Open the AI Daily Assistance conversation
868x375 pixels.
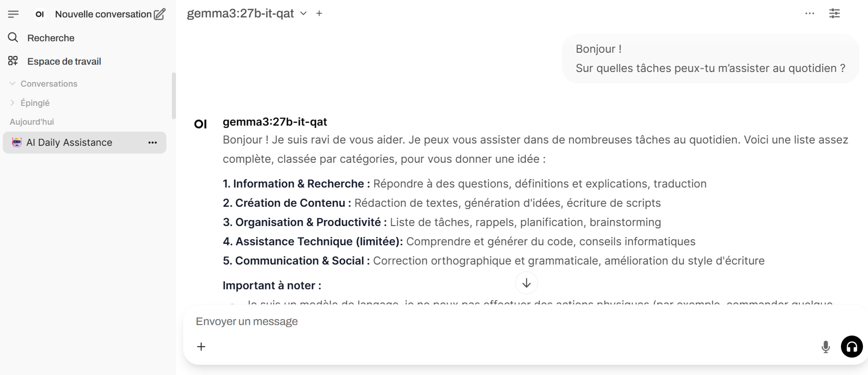(x=69, y=143)
